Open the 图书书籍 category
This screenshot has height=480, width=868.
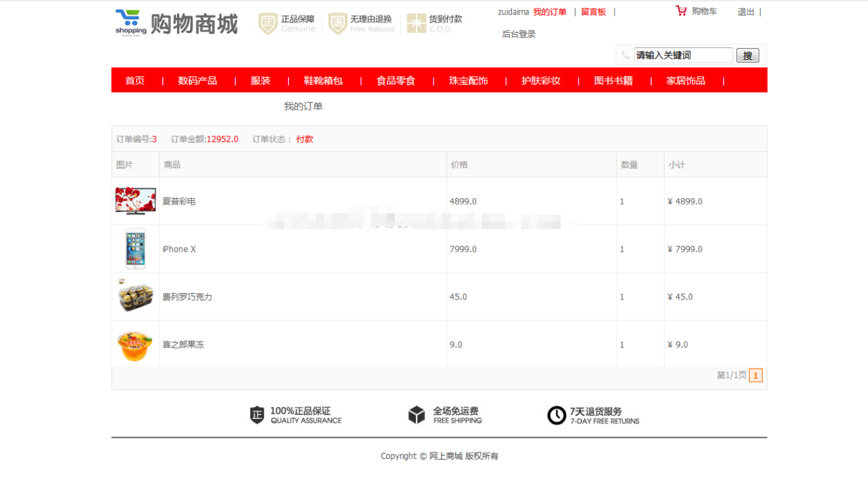coord(613,80)
